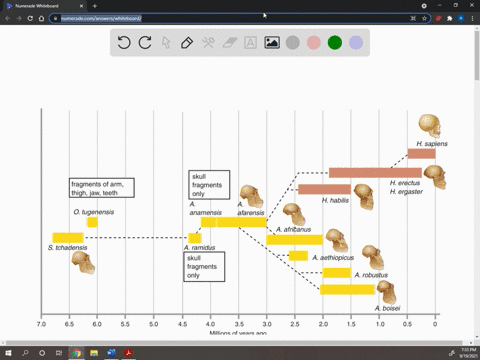
Task: Choose the gray color swatch
Action: [293, 43]
